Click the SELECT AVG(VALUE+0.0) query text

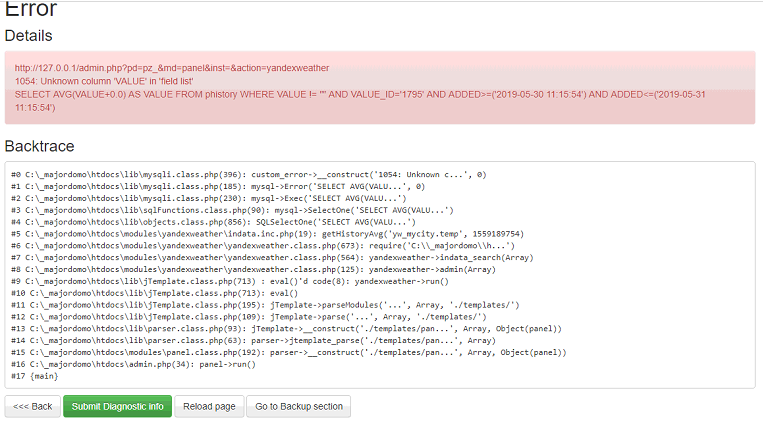click(360, 101)
